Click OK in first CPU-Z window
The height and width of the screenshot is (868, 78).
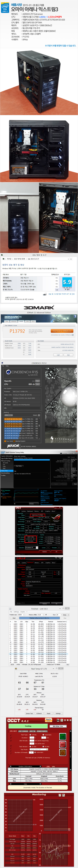pos(56,552)
